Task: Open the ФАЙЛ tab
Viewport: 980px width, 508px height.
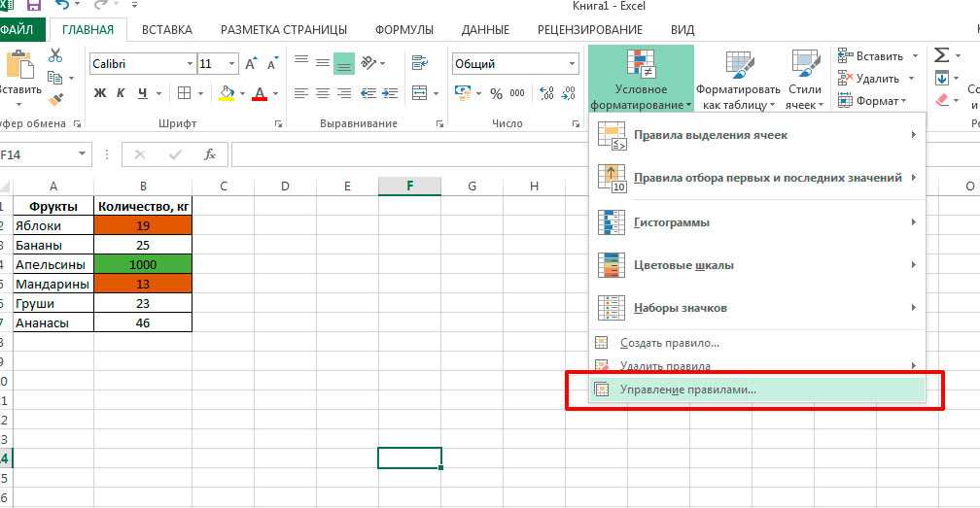Action: tap(18, 29)
